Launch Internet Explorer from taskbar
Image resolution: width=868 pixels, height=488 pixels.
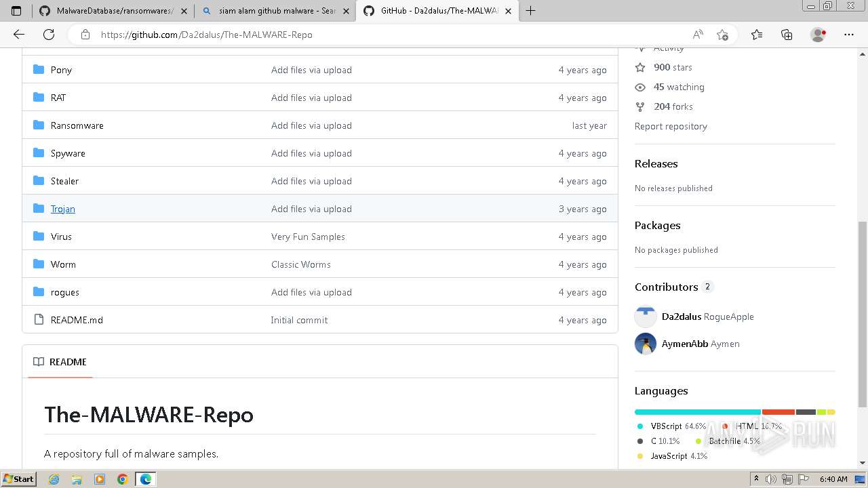(x=54, y=479)
